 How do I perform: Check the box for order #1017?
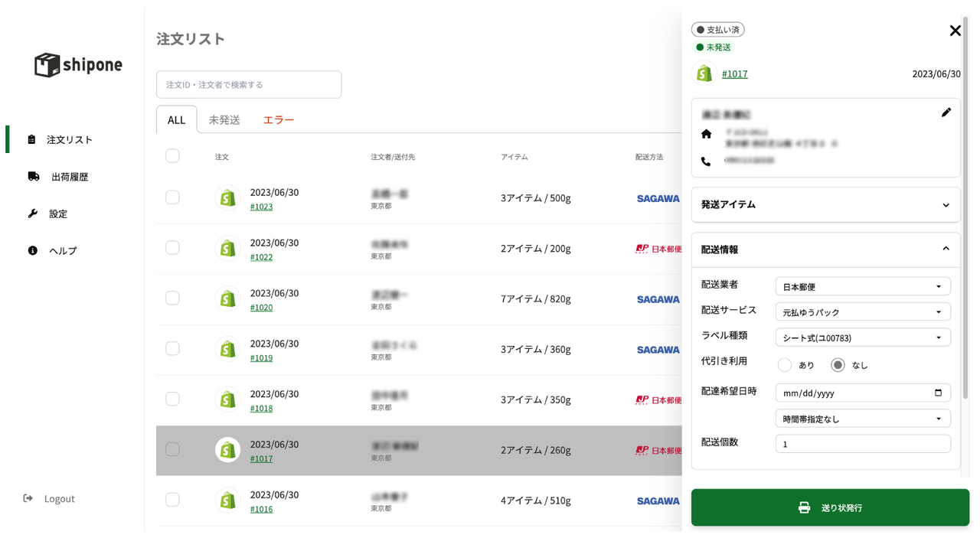172,449
